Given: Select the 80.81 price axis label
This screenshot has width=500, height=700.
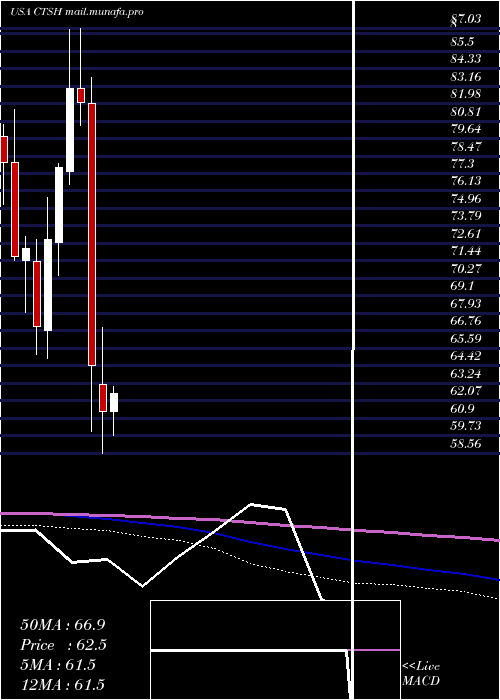Looking at the screenshot, I should point(466,111).
